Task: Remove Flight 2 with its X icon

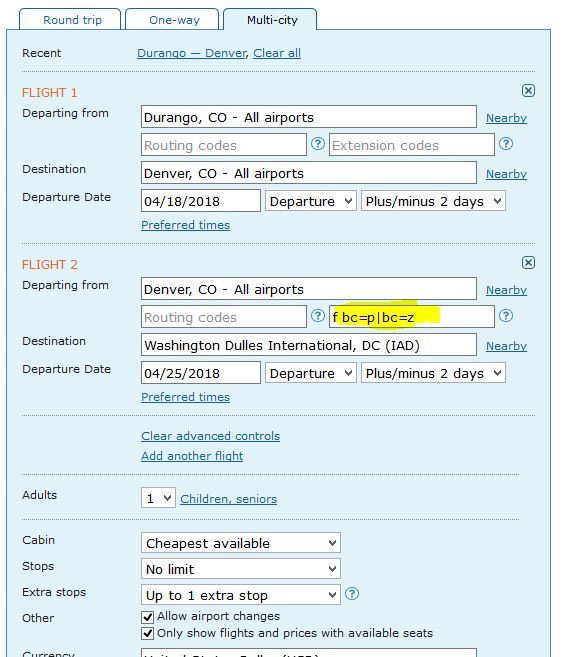Action: point(528,263)
